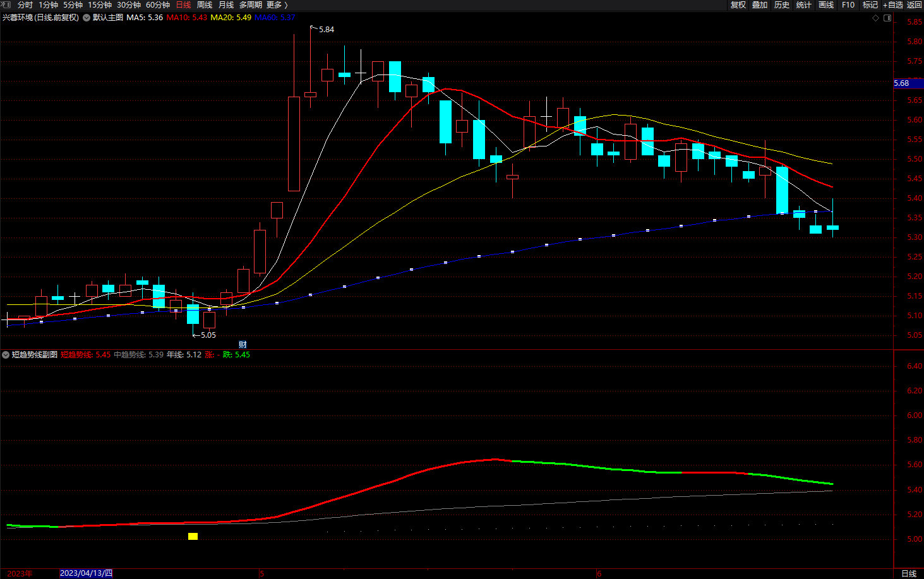Click the 叠加 overlay button
Image resolution: width=924 pixels, height=579 pixels.
[760, 5]
